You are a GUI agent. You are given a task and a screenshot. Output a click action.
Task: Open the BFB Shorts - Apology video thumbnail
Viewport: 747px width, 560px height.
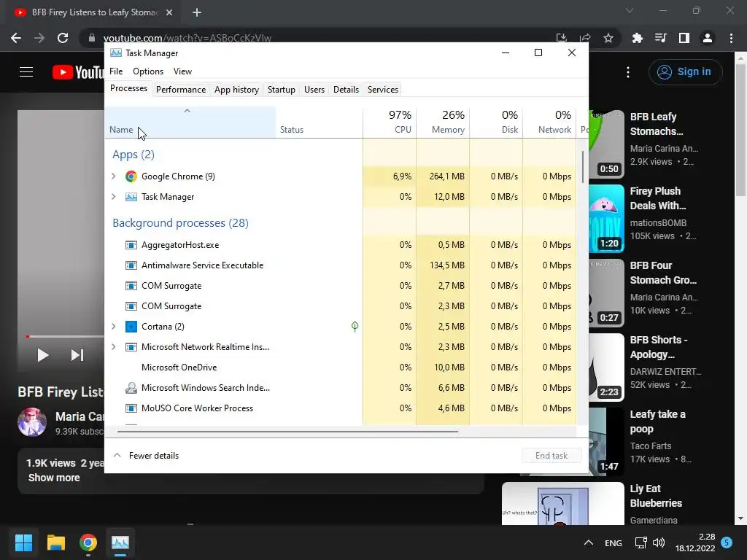click(606, 367)
